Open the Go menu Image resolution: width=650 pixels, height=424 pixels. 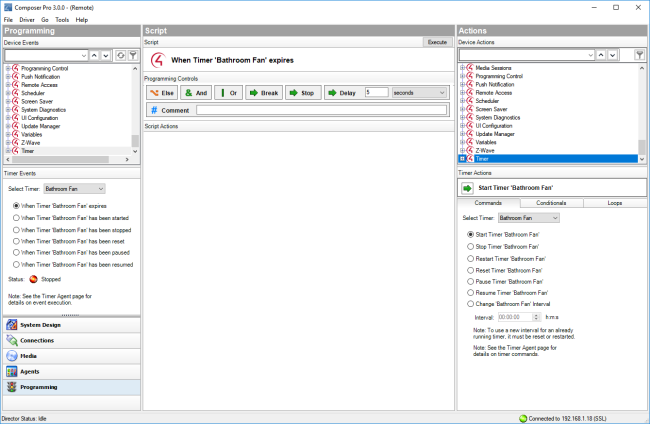pyautogui.click(x=45, y=19)
